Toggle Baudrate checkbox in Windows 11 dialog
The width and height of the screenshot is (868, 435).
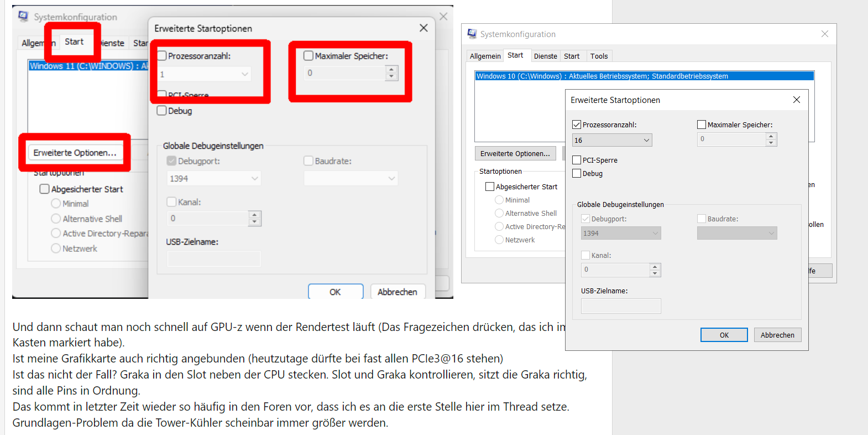[308, 160]
